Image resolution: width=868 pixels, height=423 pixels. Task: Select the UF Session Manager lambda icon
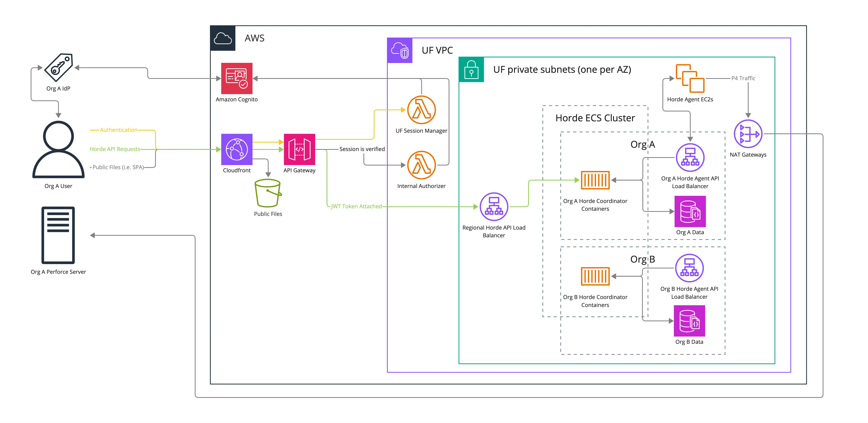tap(421, 110)
